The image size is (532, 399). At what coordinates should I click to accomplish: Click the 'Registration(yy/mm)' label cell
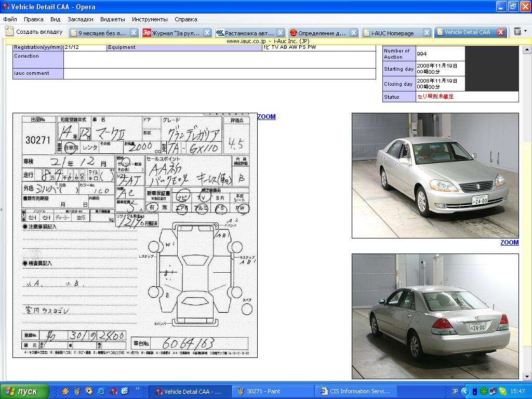coord(38,47)
